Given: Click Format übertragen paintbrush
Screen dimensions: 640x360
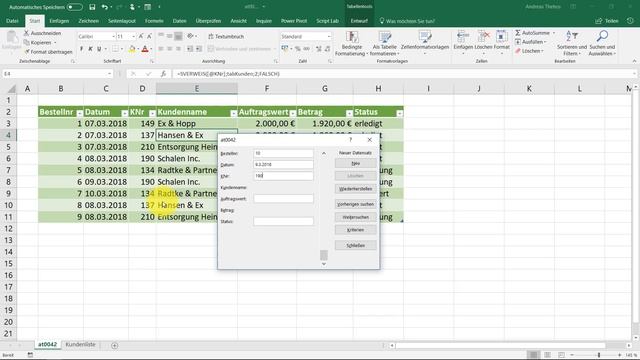Looking at the screenshot, I should 48,52.
